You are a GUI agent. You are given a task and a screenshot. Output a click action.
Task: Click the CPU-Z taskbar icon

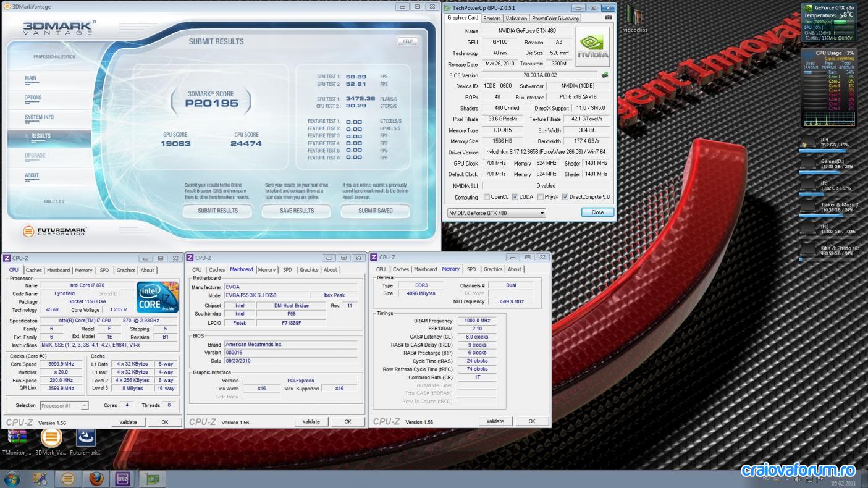(122, 479)
